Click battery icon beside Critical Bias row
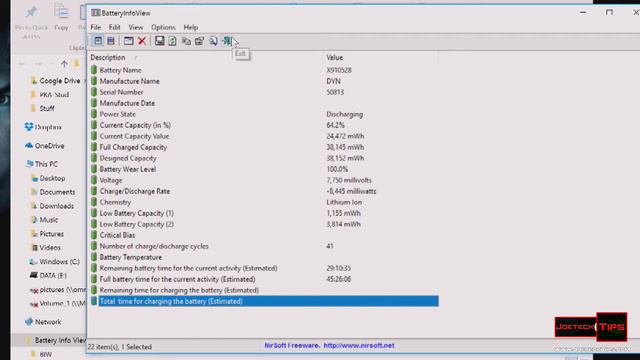 94,235
